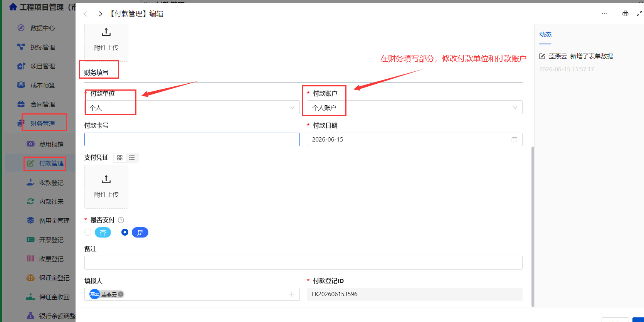Viewport: 644px width, 322px height.
Task: Open 数据中心 in sidebar
Action: point(42,28)
